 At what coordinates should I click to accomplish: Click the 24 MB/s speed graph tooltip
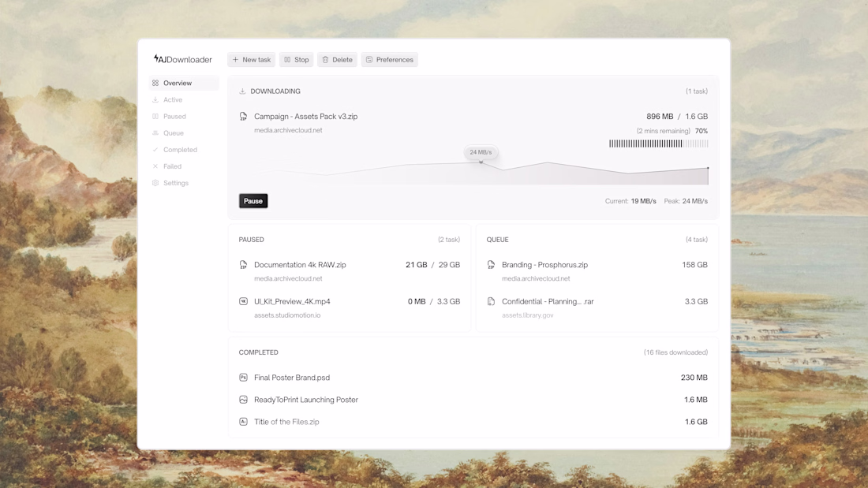click(x=481, y=152)
